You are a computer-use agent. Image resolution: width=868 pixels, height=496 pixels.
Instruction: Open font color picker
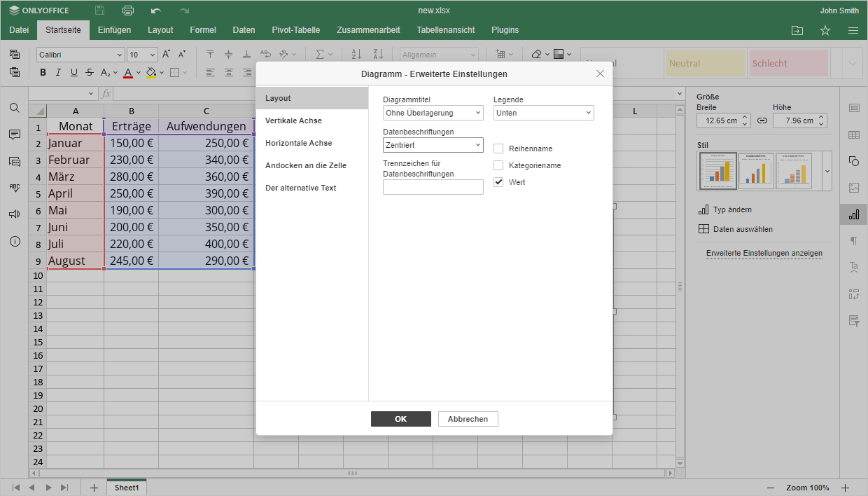click(128, 72)
